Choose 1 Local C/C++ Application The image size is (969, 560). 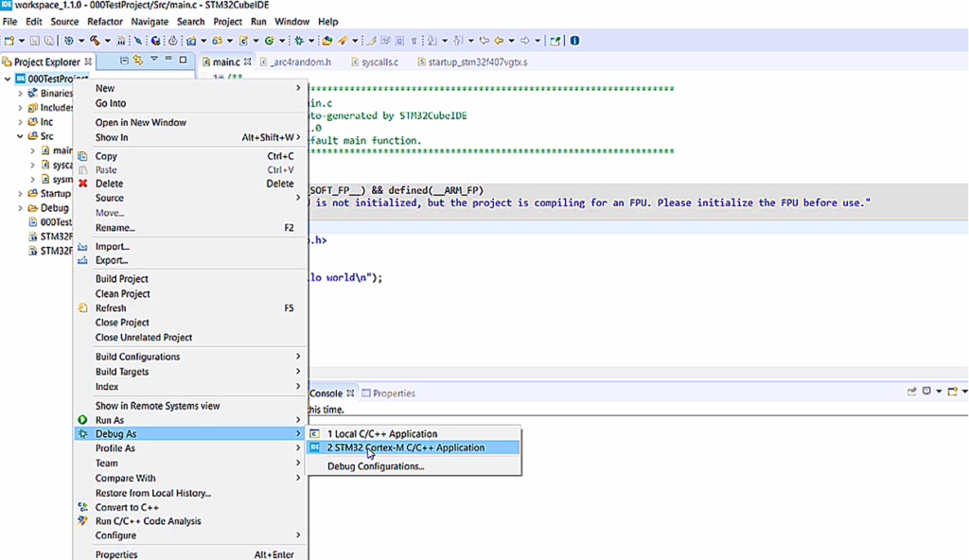[x=414, y=434]
